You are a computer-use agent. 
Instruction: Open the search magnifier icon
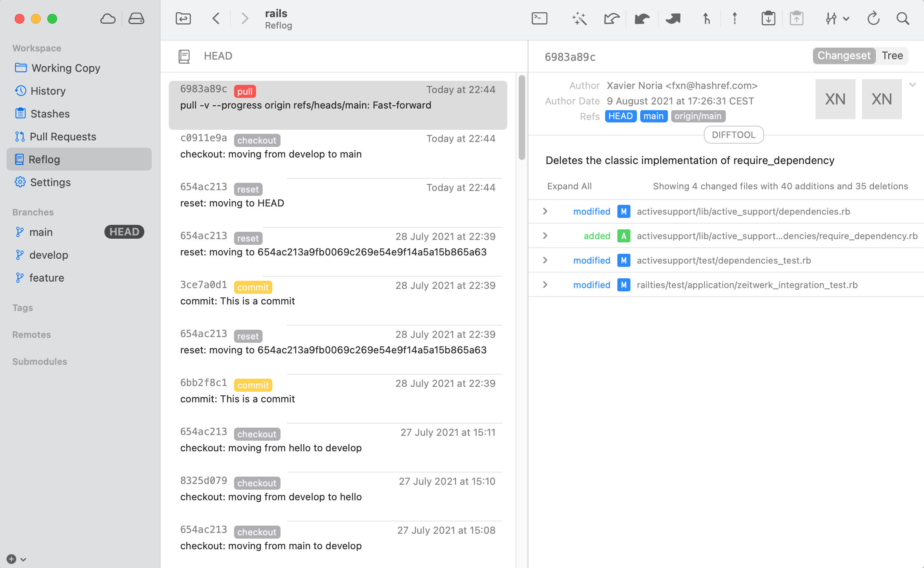pos(903,18)
